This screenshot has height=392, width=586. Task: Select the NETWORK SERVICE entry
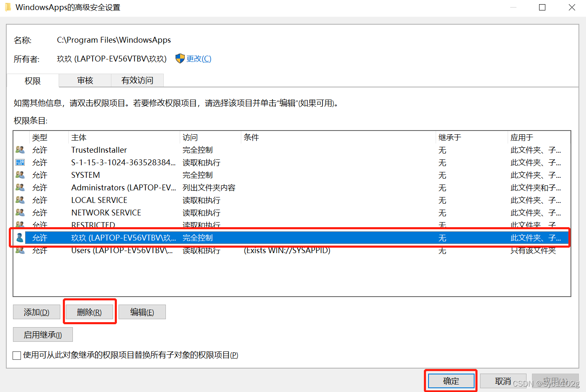292,213
